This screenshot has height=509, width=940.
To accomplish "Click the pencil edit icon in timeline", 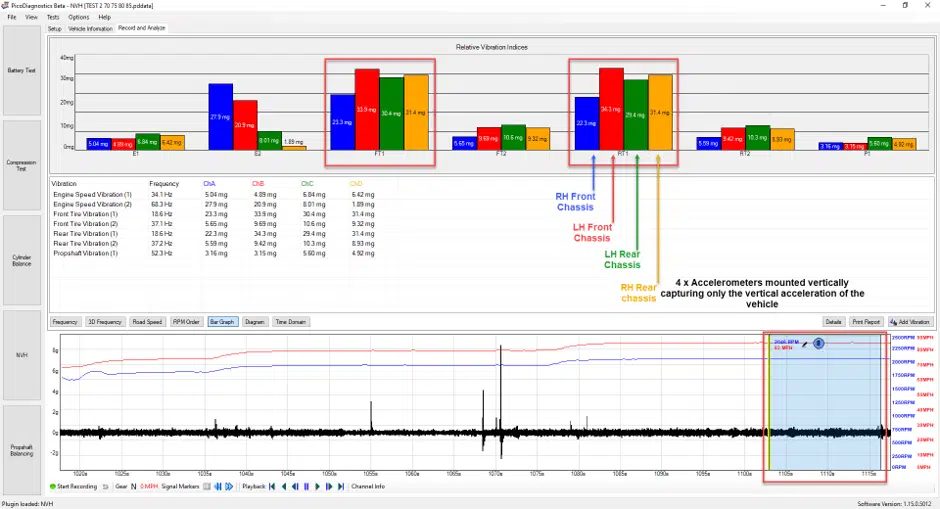I will 805,344.
